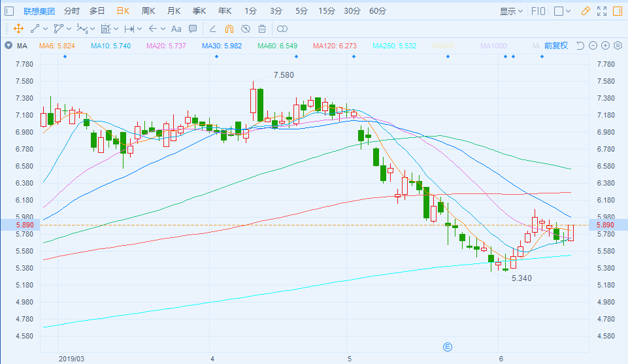Collapse the MA indicator triangle
628x364 pixels.
coord(8,46)
